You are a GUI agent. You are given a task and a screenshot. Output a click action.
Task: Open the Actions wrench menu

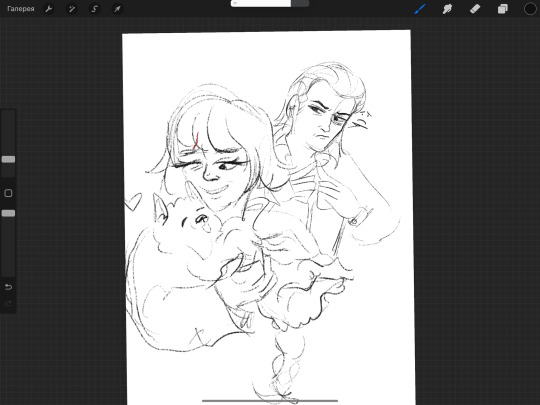pos(49,9)
